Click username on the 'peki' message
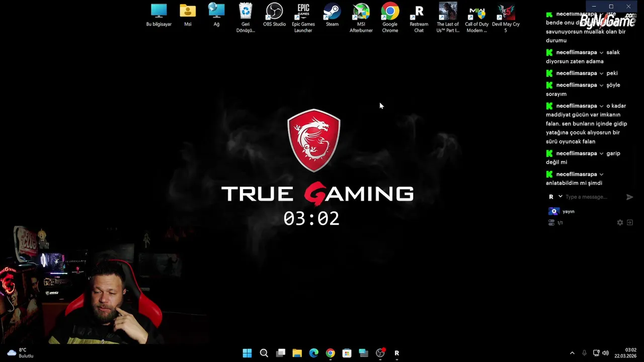This screenshot has height=362, width=644. tap(577, 73)
